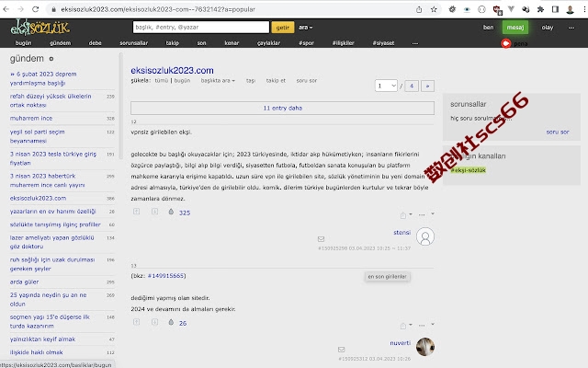Open the eksisozluk2023.com title link
Viewport: 588px width, 368px height.
[172, 70]
